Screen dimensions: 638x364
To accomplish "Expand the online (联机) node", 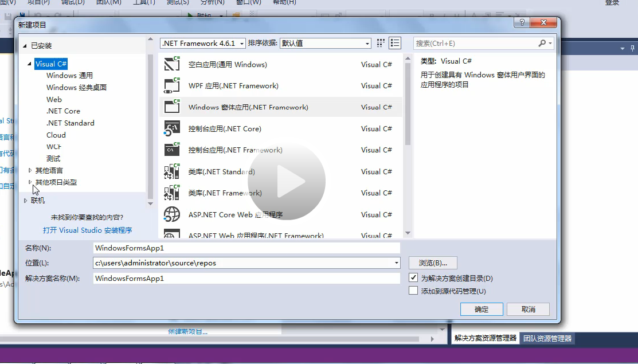I will pos(25,201).
